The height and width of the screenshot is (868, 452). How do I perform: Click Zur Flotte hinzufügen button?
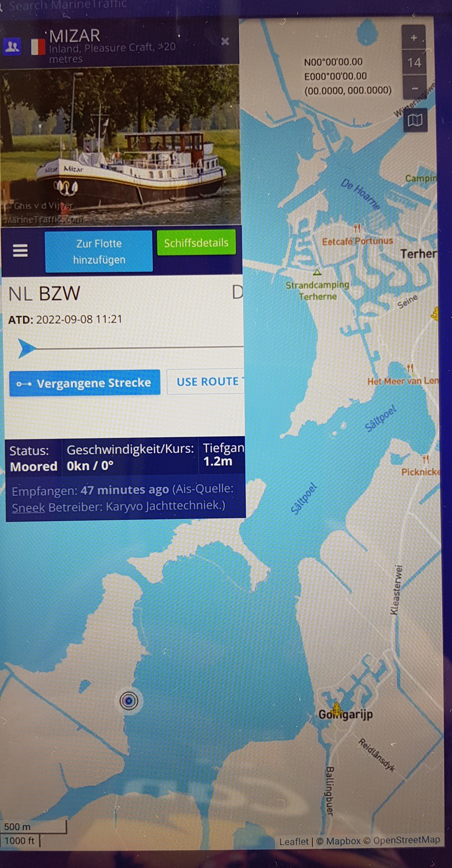click(99, 251)
